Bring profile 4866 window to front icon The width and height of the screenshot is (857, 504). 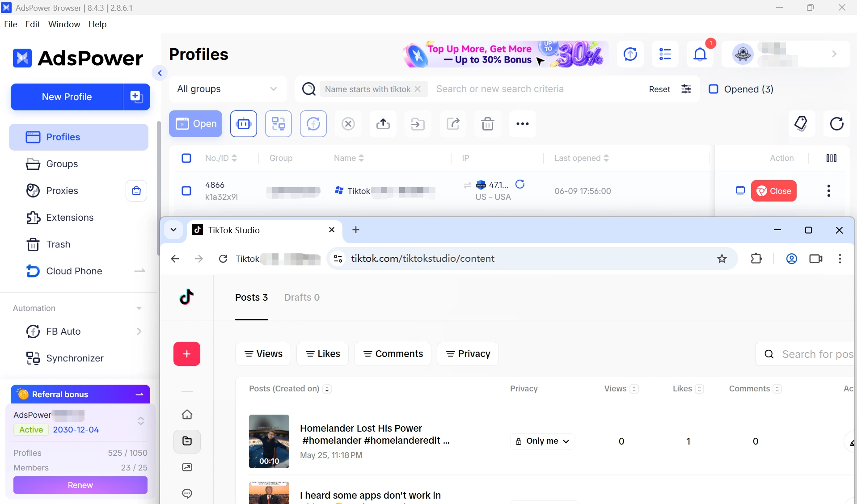pos(740,191)
